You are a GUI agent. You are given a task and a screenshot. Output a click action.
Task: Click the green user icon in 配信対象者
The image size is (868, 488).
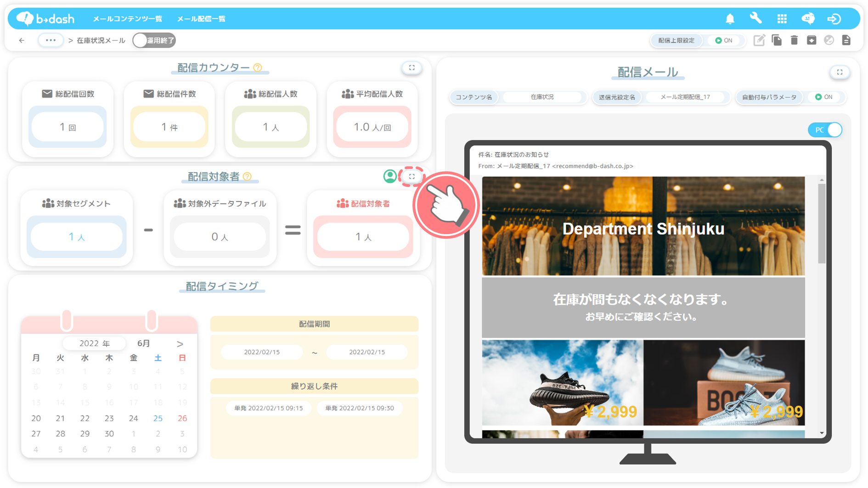tap(390, 176)
